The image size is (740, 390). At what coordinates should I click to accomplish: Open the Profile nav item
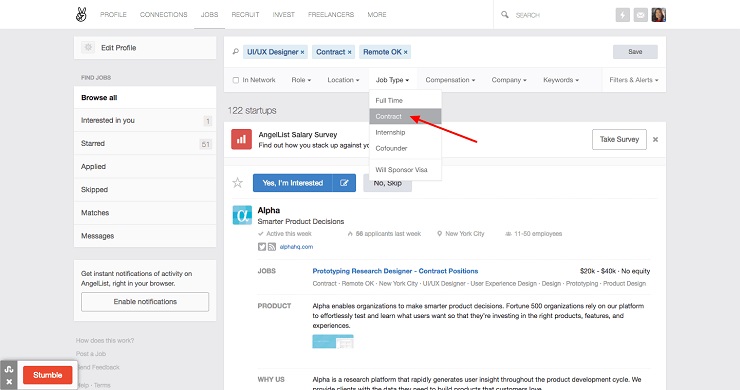point(113,15)
